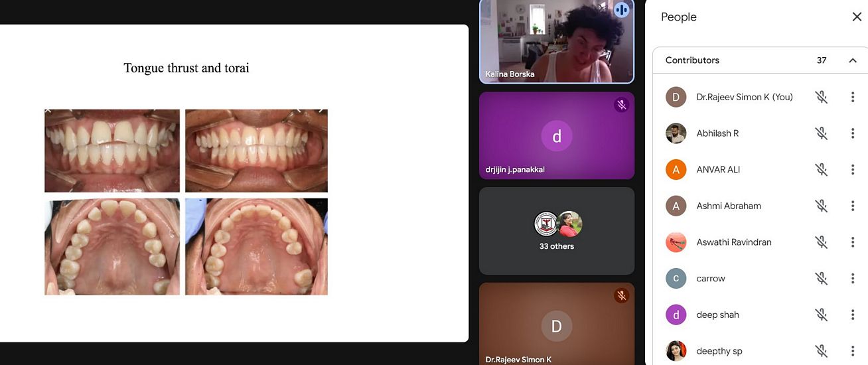Click Kalina Borska name label
This screenshot has width=868, height=365.
[x=510, y=74]
